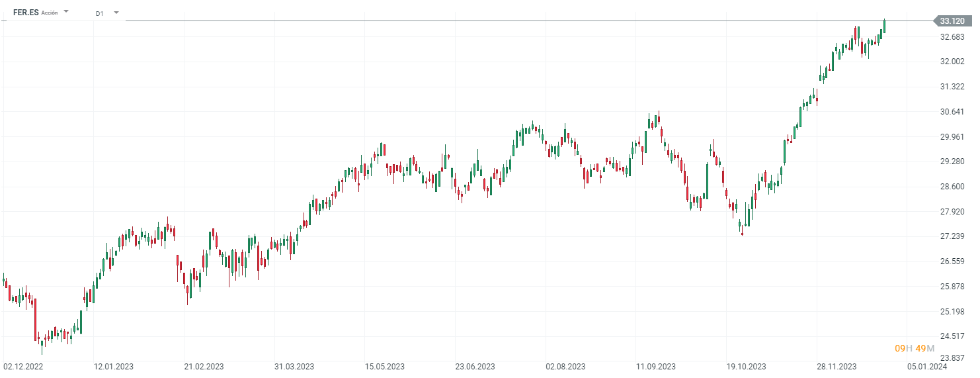Expand the D1 timeframe dropdown arrow
This screenshot has height=378, width=980.
(116, 12)
